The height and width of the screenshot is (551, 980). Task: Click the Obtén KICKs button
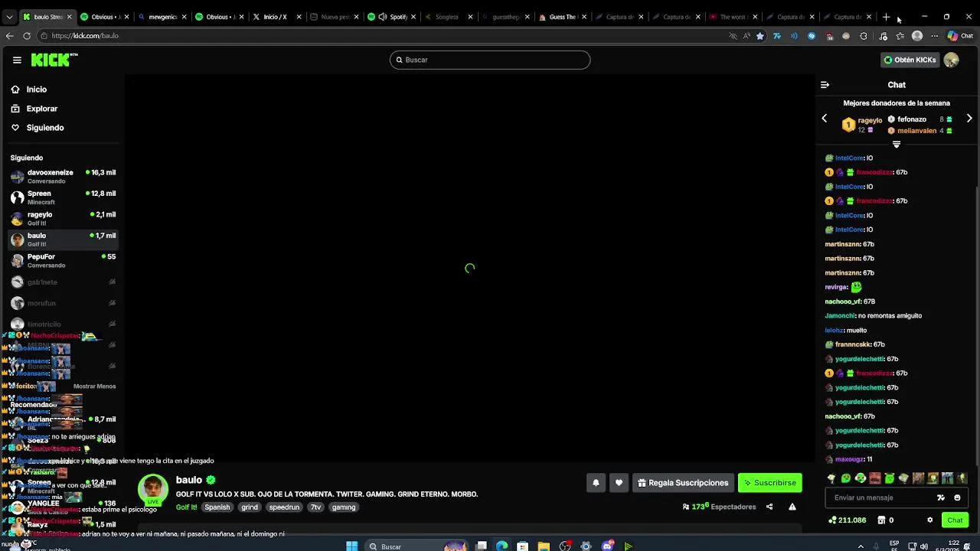coord(910,60)
